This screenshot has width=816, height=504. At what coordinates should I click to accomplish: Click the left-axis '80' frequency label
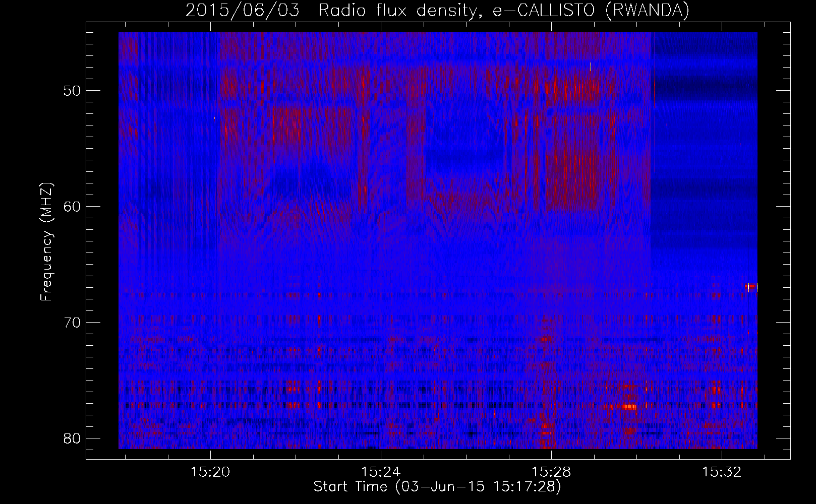73,438
